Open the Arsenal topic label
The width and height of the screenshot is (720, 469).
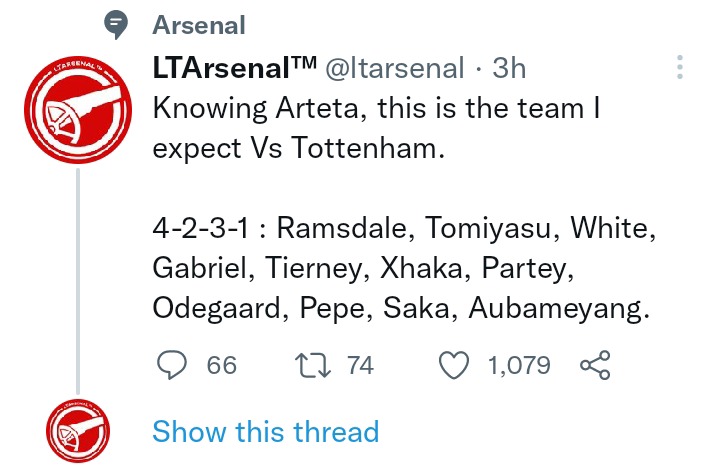click(x=199, y=25)
